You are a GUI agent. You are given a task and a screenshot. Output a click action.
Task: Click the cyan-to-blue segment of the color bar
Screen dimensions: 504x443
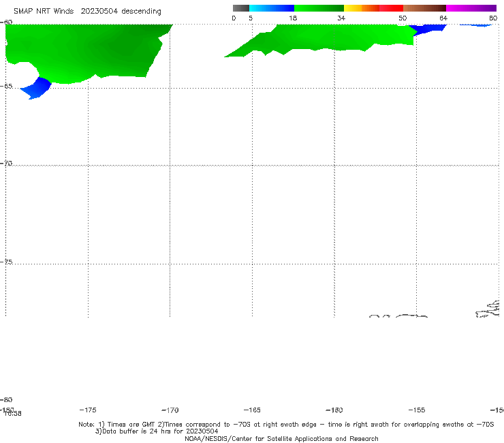point(272,8)
